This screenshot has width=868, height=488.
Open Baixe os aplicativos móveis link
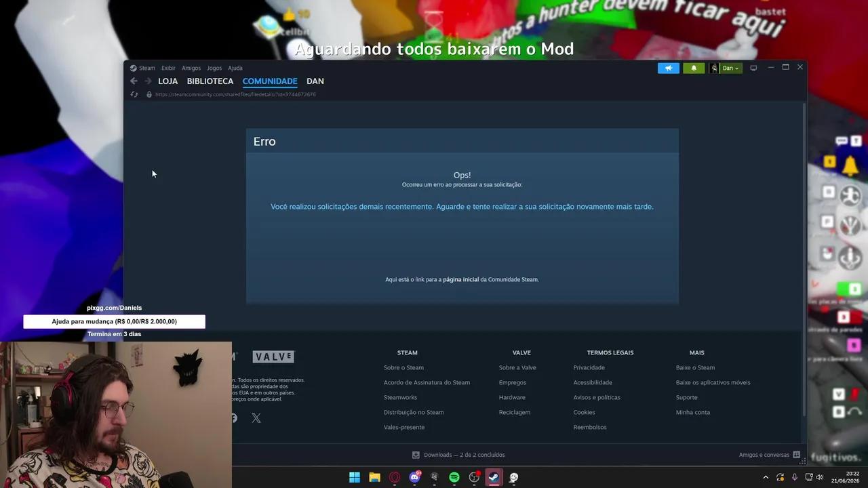point(713,382)
